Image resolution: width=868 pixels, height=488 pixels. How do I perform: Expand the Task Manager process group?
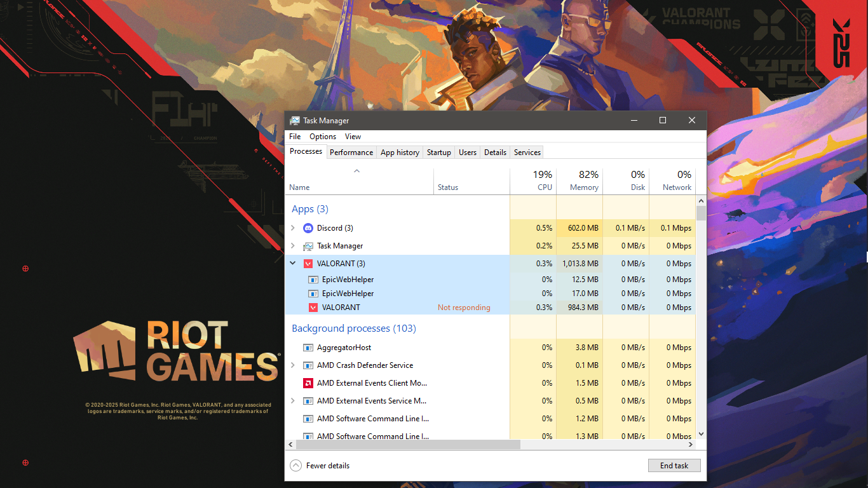(x=293, y=246)
